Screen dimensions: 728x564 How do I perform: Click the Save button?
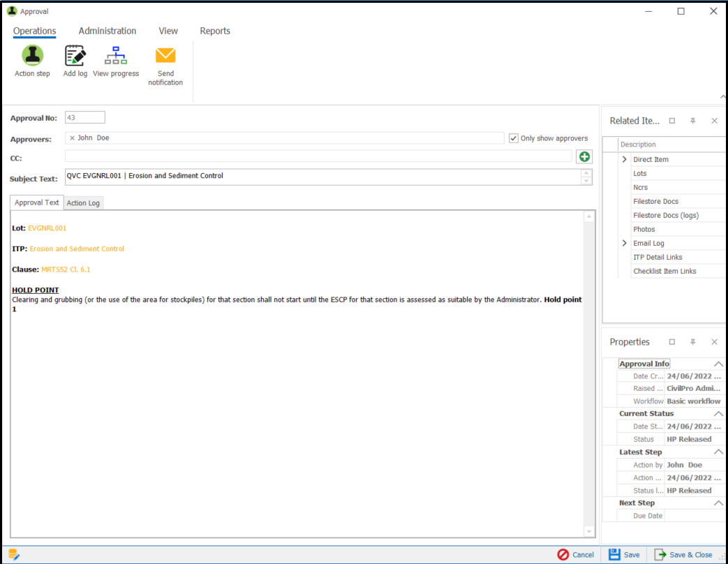(625, 554)
